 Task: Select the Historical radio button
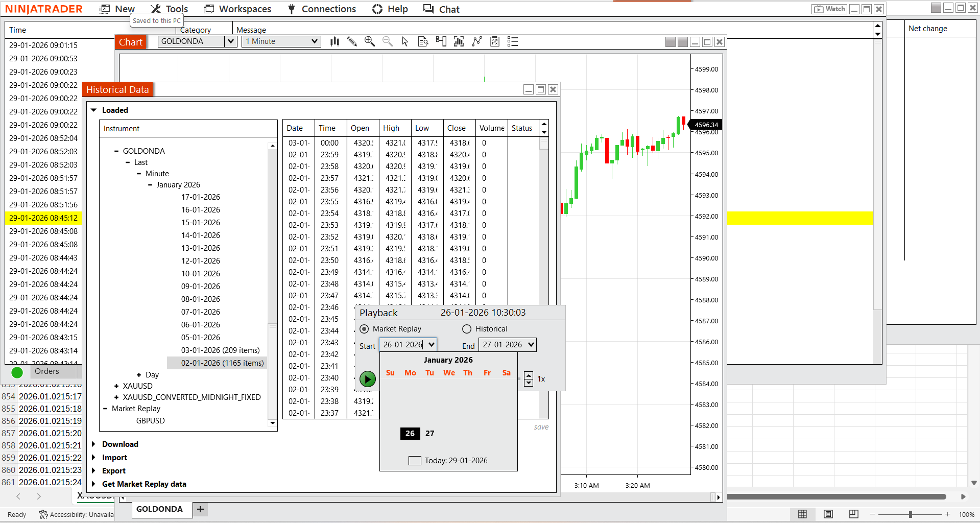pyautogui.click(x=467, y=329)
